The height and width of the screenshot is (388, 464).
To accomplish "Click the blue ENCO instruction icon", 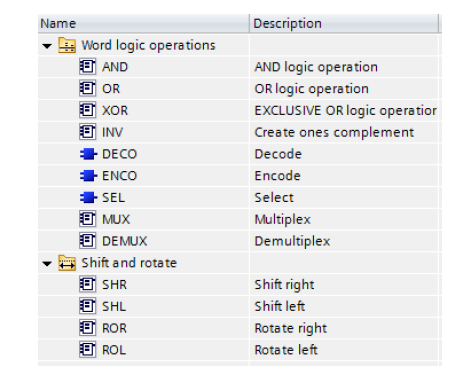I will [88, 176].
